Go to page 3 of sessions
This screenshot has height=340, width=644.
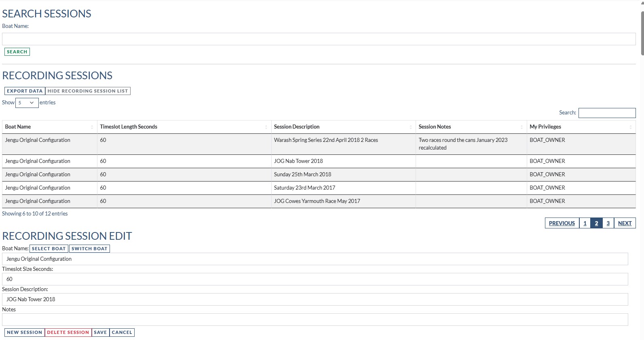[608, 223]
